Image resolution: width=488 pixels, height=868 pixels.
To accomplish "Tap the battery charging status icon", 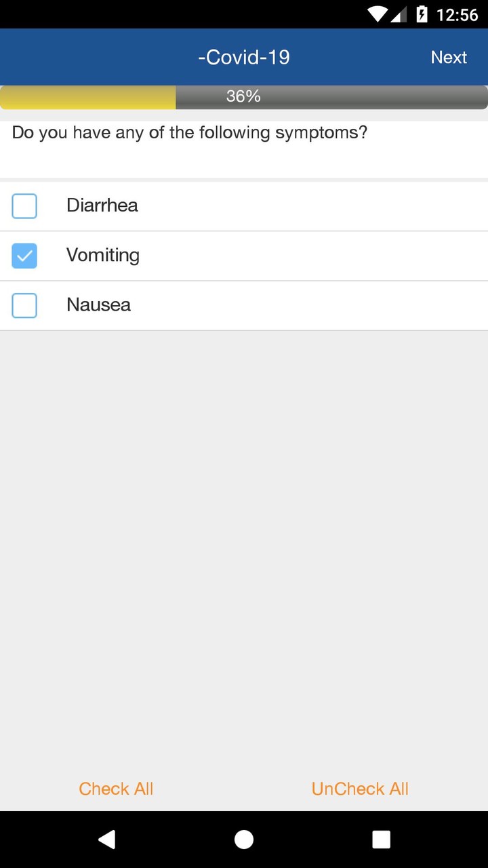I will pyautogui.click(x=422, y=14).
